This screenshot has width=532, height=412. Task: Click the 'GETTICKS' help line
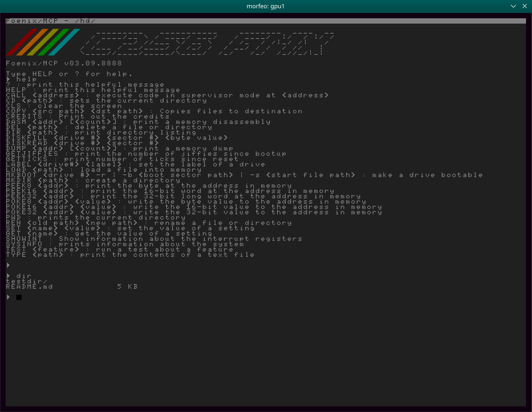pyautogui.click(x=122, y=159)
